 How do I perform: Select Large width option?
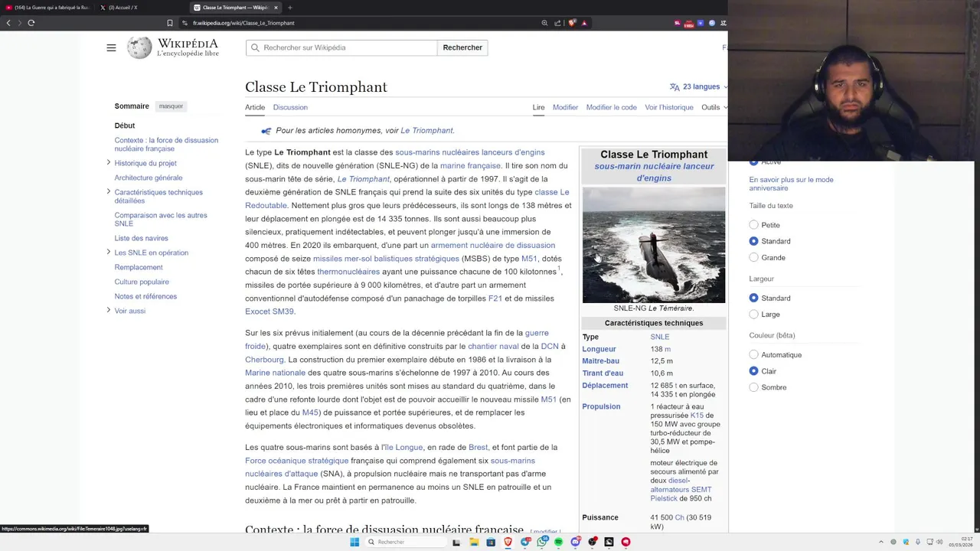click(753, 314)
